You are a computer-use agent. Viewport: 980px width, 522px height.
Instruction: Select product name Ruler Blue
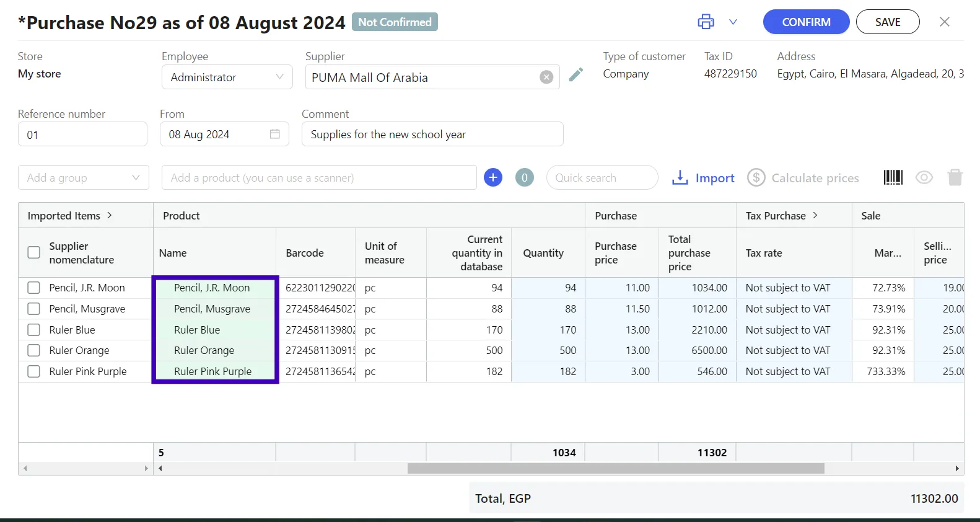point(197,330)
